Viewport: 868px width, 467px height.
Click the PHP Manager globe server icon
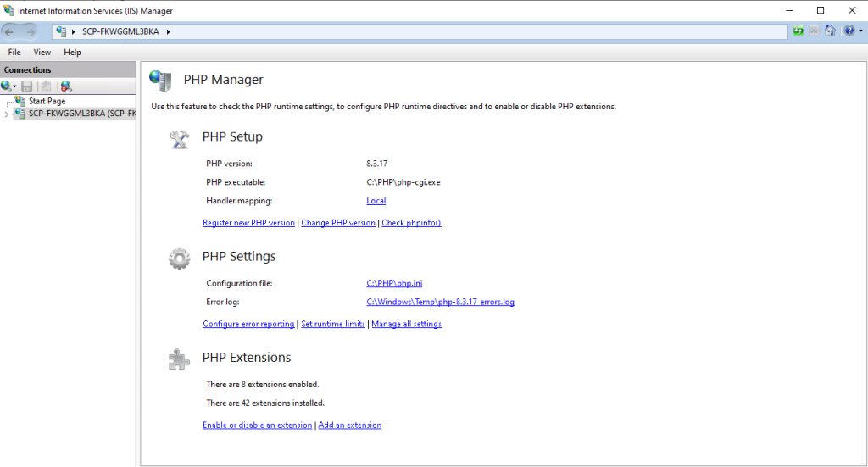(x=160, y=81)
